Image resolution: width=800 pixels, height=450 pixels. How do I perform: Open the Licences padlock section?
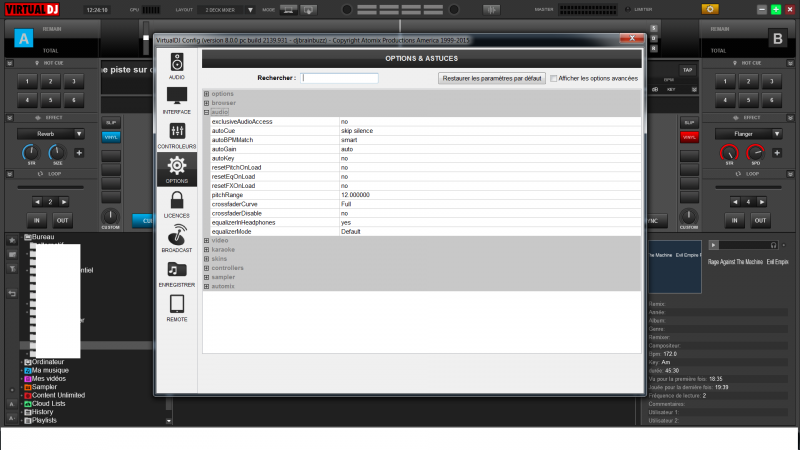[177, 204]
